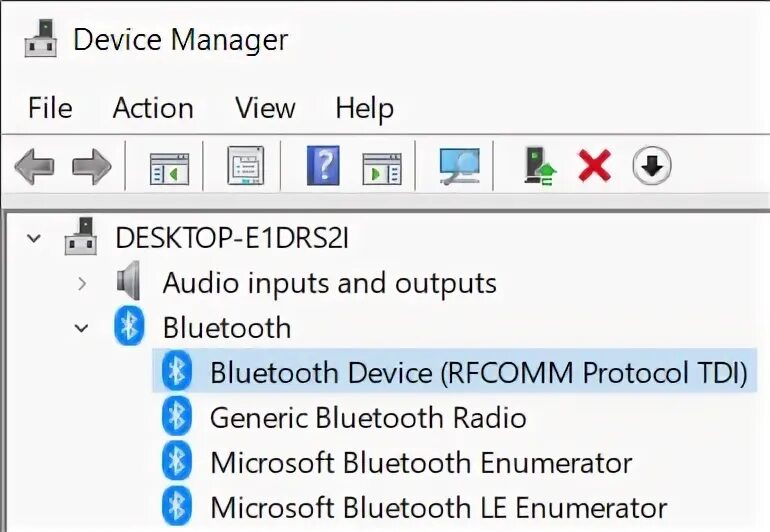Collapse the Bluetooth category chevron
Screen dimensions: 770x532
83,328
